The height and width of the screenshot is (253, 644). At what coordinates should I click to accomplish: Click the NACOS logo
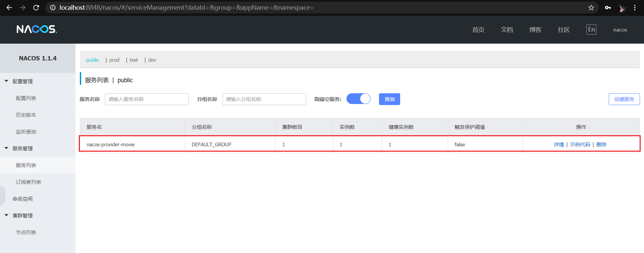37,29
